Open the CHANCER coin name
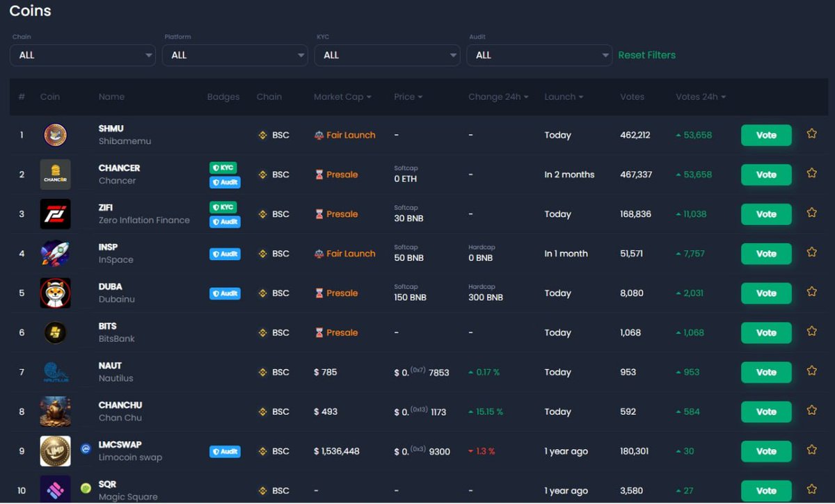The height and width of the screenshot is (504, 835). [120, 168]
